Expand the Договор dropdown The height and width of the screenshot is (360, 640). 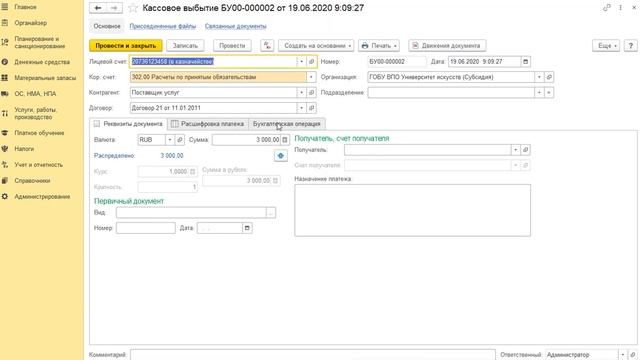[x=302, y=108]
